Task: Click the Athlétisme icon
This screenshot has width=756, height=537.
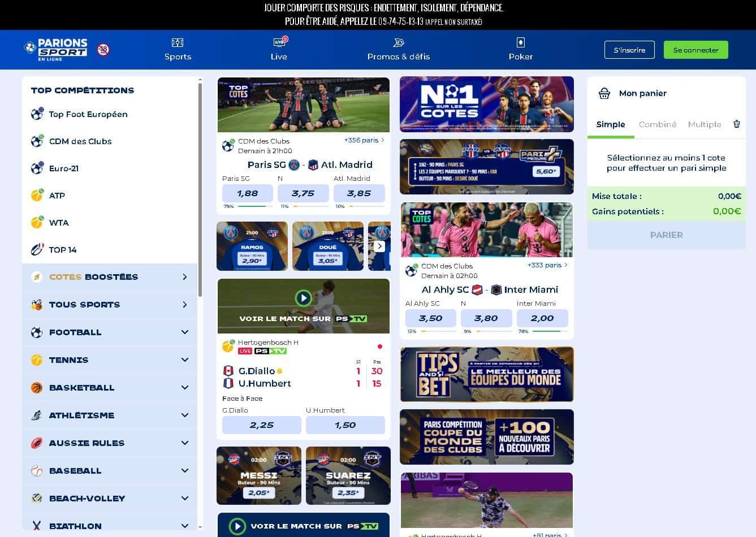Action: point(37,415)
